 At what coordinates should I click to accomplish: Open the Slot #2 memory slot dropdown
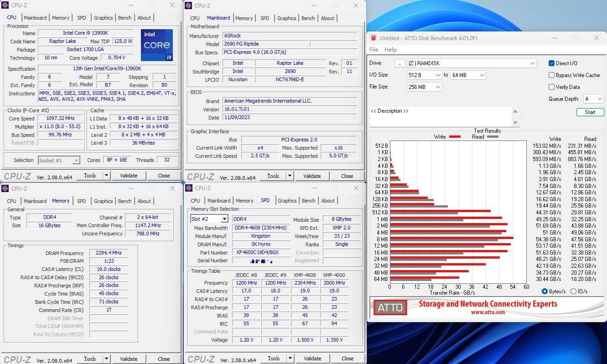209,219
